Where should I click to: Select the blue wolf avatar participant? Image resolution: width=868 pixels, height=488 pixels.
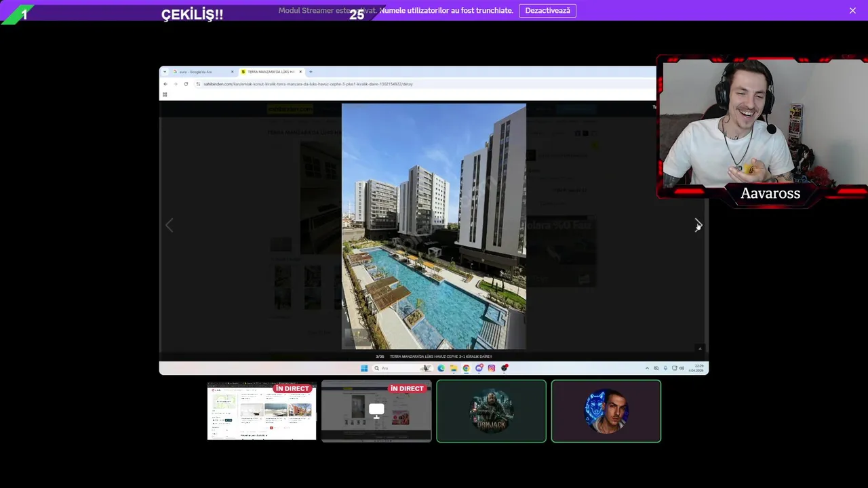606,411
